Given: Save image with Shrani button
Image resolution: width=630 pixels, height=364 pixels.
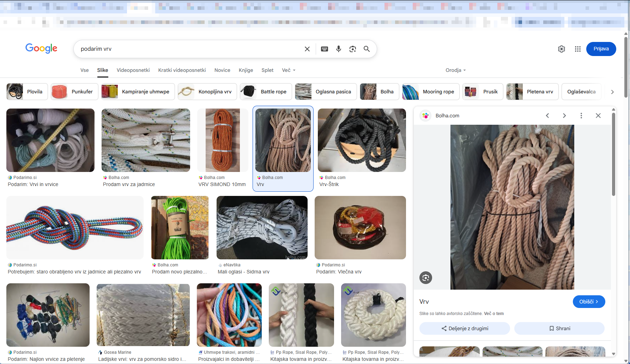Looking at the screenshot, I should pos(559,328).
